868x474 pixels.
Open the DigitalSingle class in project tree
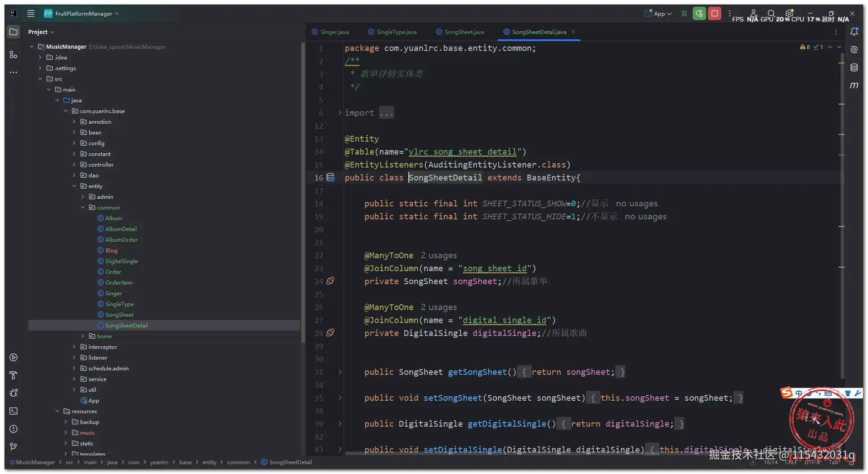coord(118,261)
